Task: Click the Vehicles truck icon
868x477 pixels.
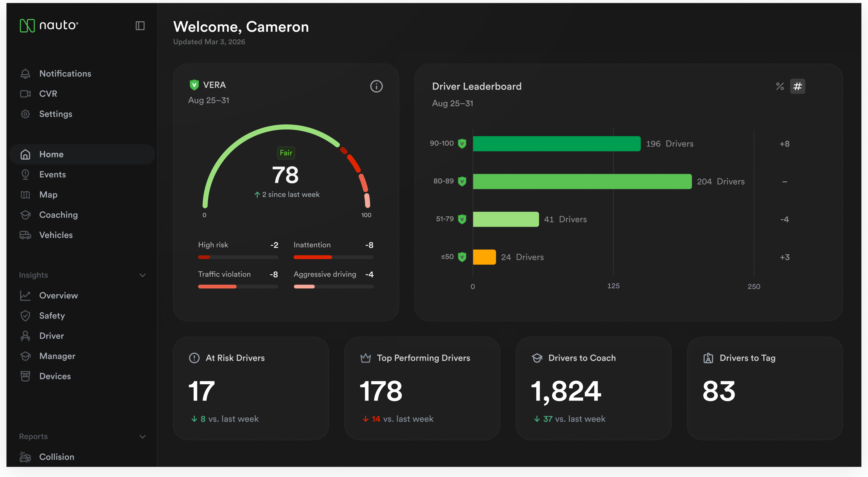Action: [25, 235]
